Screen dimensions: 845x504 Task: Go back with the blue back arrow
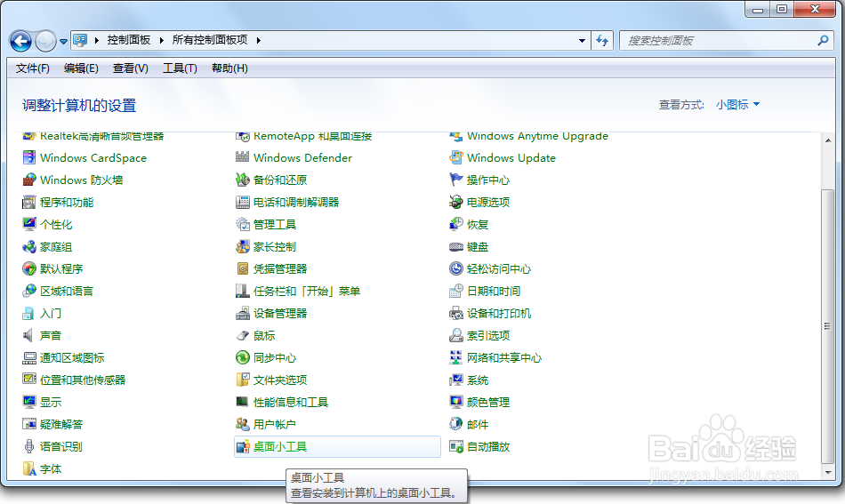tap(21, 41)
